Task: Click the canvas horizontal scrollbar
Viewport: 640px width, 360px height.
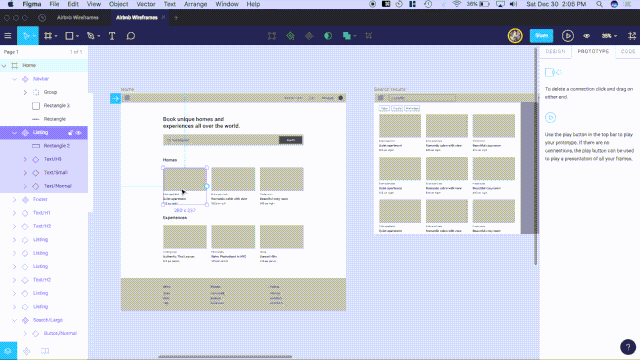Action: pyautogui.click(x=225, y=356)
